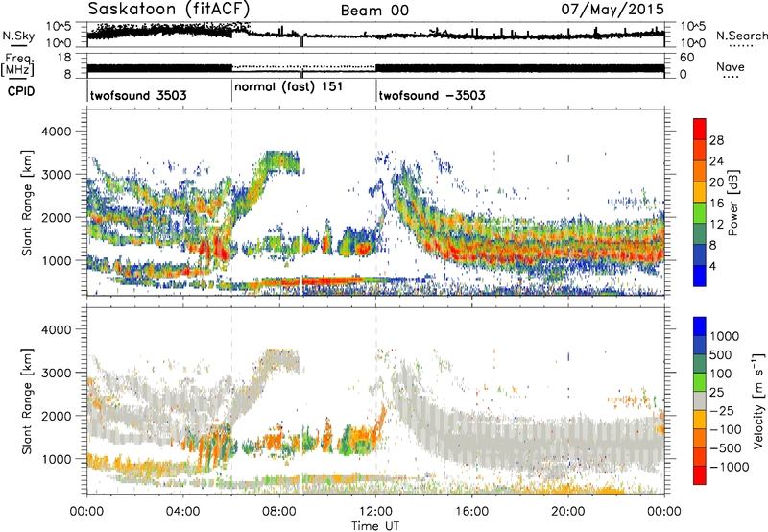Click the '1000' value on the velocity color bar
The height and width of the screenshot is (532, 768).
click(725, 336)
